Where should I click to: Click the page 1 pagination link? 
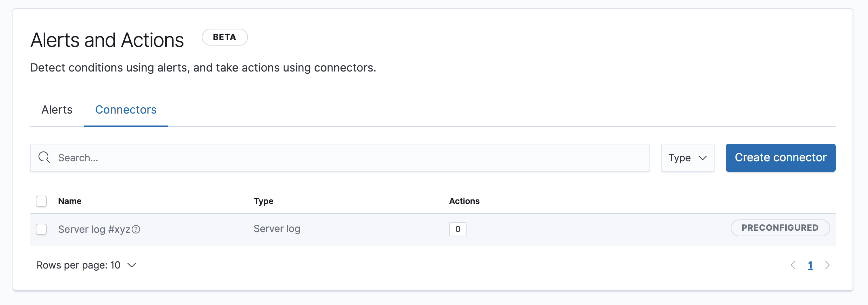tap(811, 265)
